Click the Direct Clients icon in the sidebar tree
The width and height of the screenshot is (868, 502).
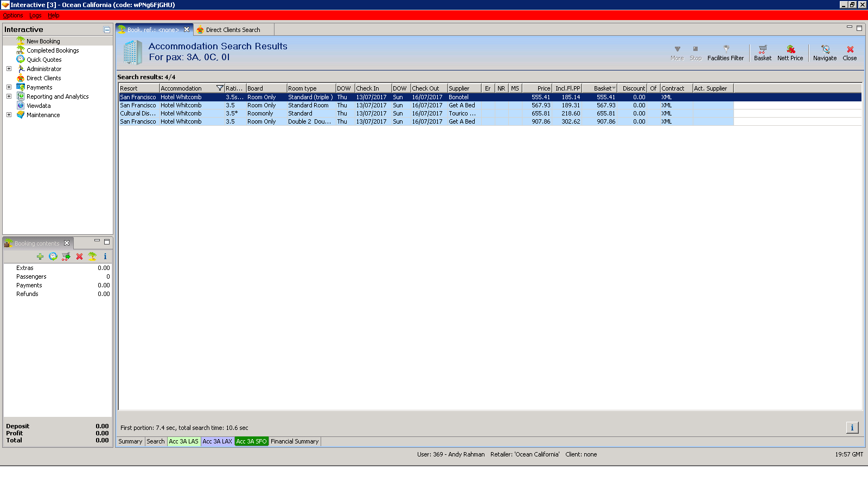pos(21,78)
